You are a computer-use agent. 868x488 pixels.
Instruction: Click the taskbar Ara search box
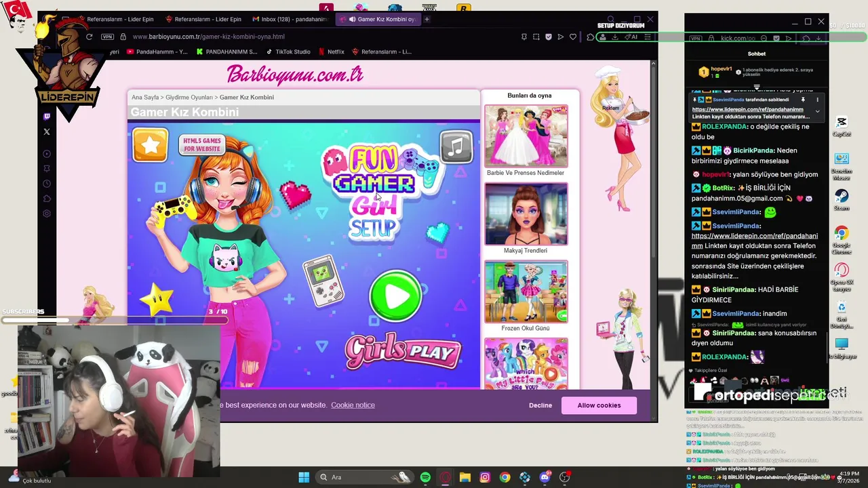coord(365,477)
